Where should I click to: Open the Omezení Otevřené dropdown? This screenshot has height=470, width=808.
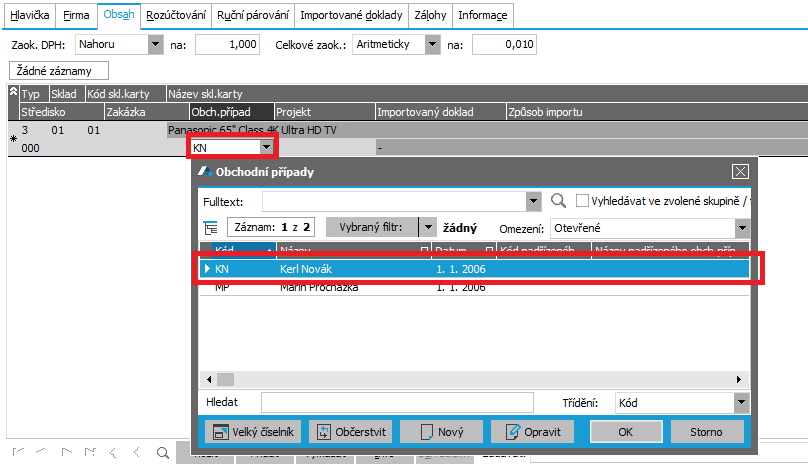(741, 228)
